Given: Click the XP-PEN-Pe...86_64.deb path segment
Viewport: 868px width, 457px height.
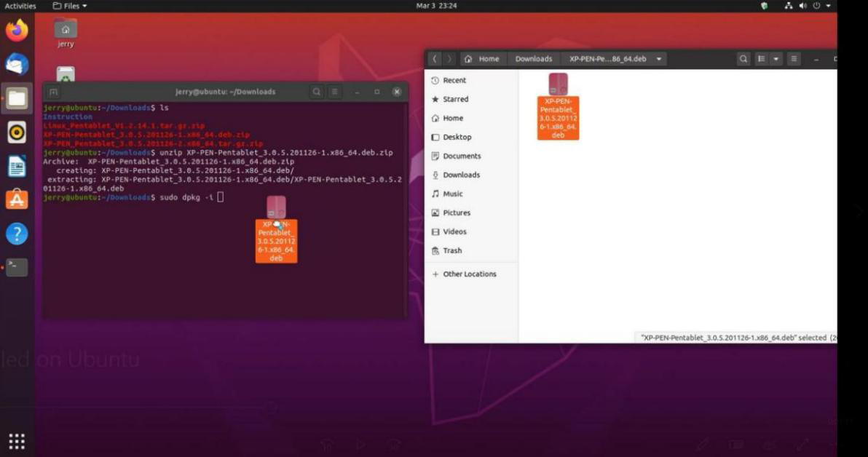Looking at the screenshot, I should tap(608, 59).
